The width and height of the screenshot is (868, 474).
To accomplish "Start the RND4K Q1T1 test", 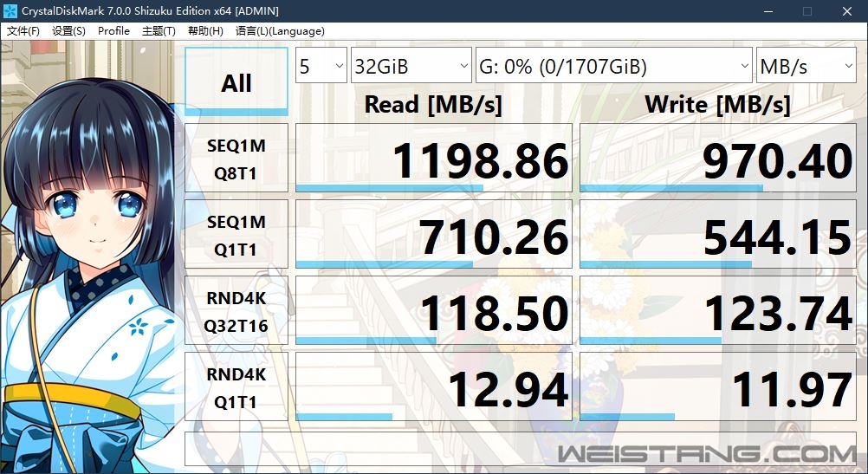I will tap(236, 386).
